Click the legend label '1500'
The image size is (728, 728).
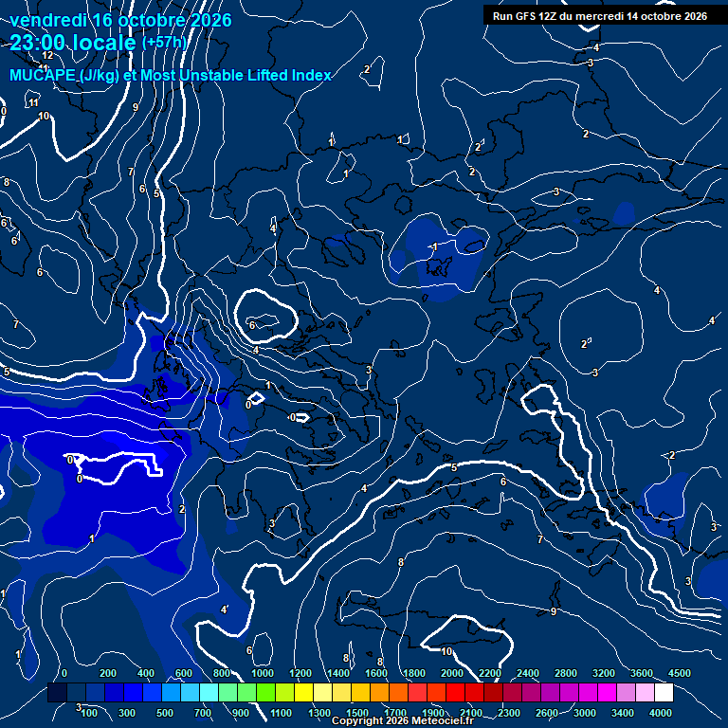[x=357, y=713]
